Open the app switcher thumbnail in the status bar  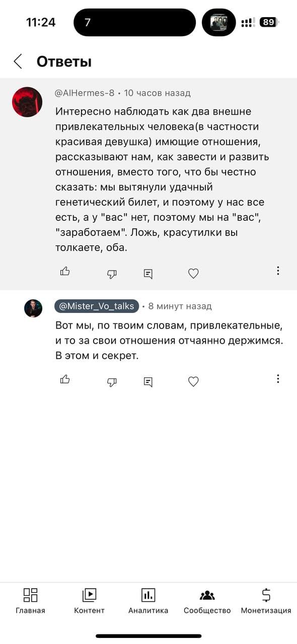point(218,22)
